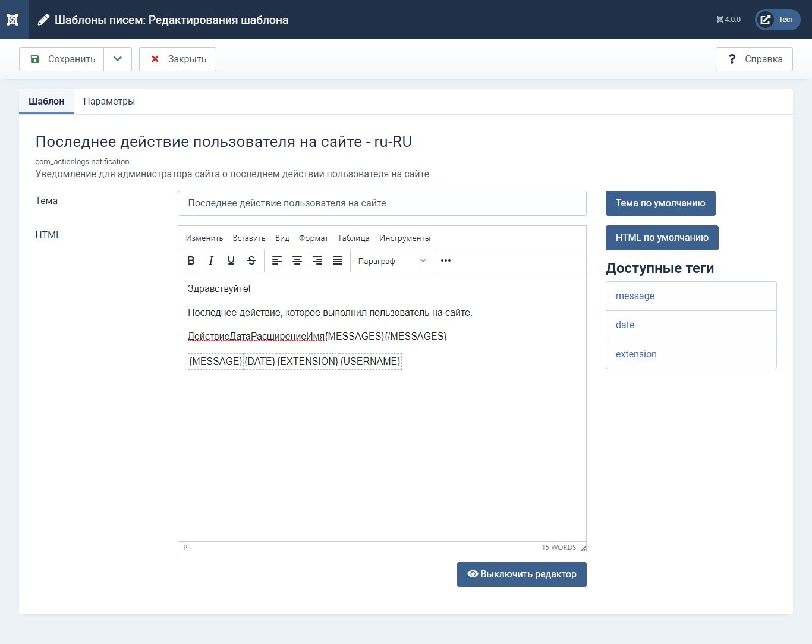Click the {EXTENSION} table cell
The width and height of the screenshot is (812, 644).
tap(308, 361)
